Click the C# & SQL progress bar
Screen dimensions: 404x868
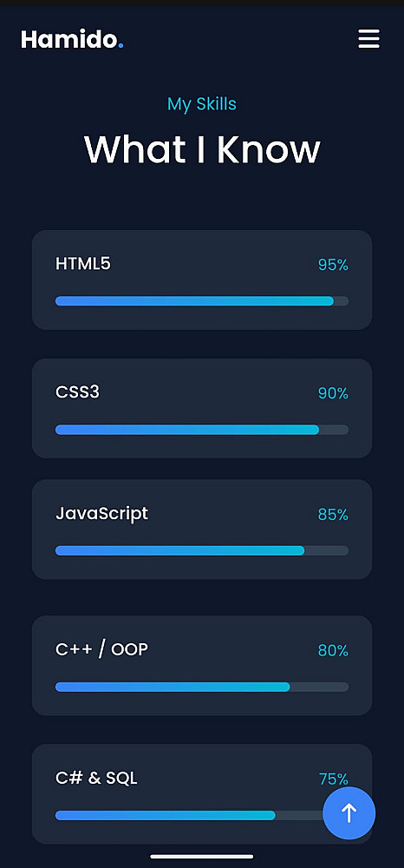tap(189, 815)
